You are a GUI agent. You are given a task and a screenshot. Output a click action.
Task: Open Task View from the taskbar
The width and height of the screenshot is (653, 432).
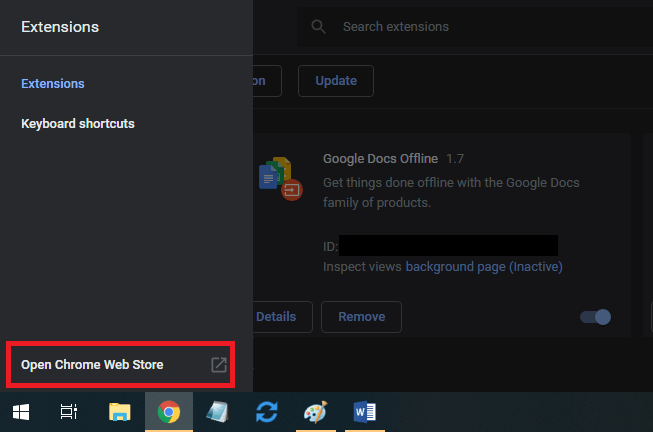pyautogui.click(x=69, y=412)
